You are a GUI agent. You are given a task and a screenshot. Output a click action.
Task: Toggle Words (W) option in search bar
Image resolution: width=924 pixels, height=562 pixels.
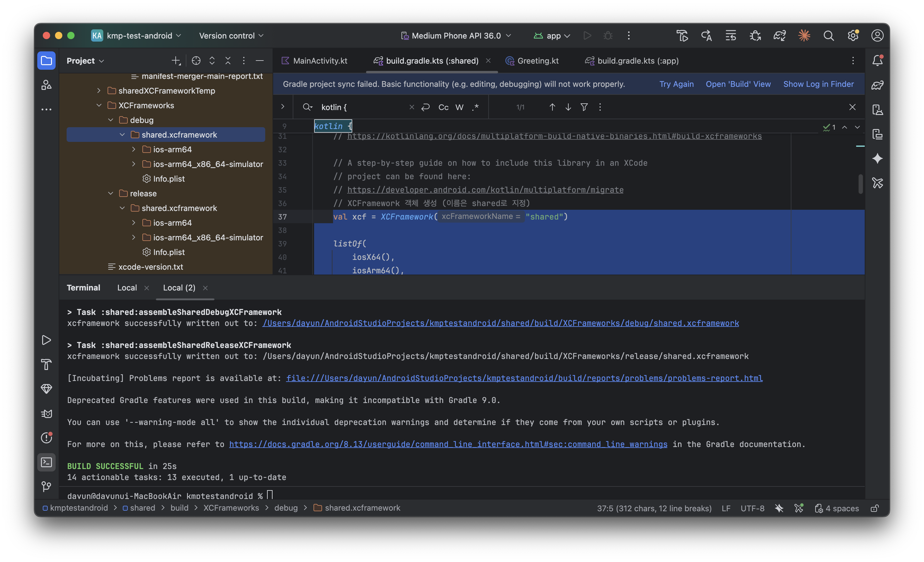(459, 107)
